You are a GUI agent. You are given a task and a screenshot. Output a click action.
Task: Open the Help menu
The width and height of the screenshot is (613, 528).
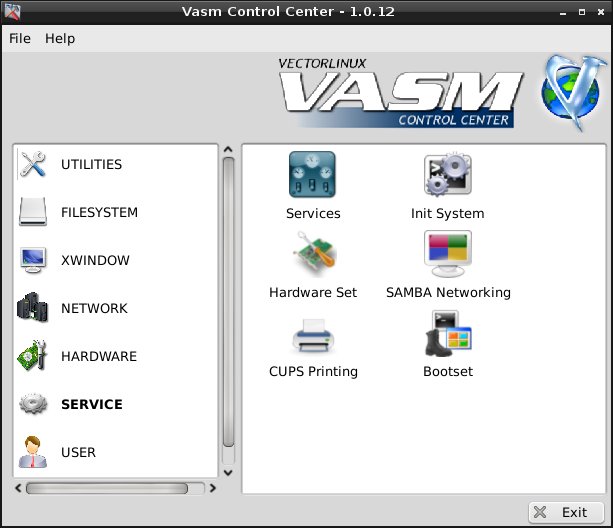(60, 38)
